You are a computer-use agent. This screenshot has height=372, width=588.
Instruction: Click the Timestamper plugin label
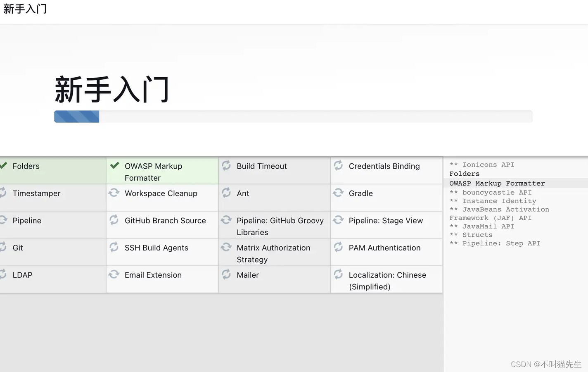[x=36, y=193]
